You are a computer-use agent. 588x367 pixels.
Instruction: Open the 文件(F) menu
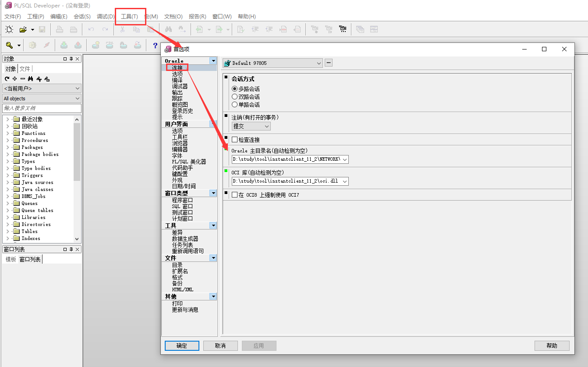point(13,17)
